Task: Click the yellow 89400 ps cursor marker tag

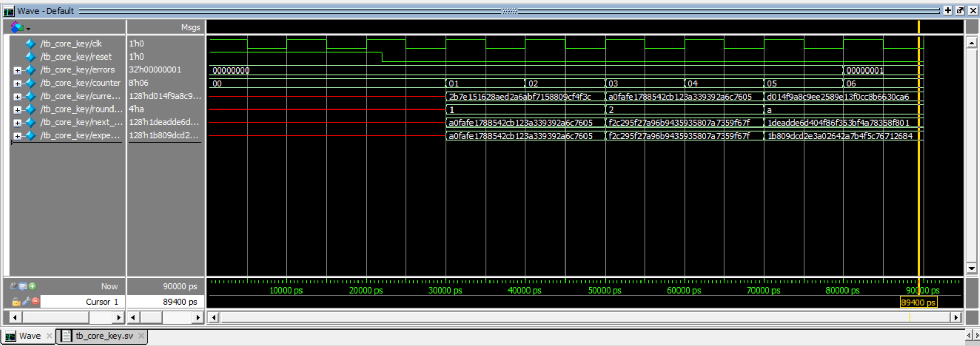Action: coord(918,303)
